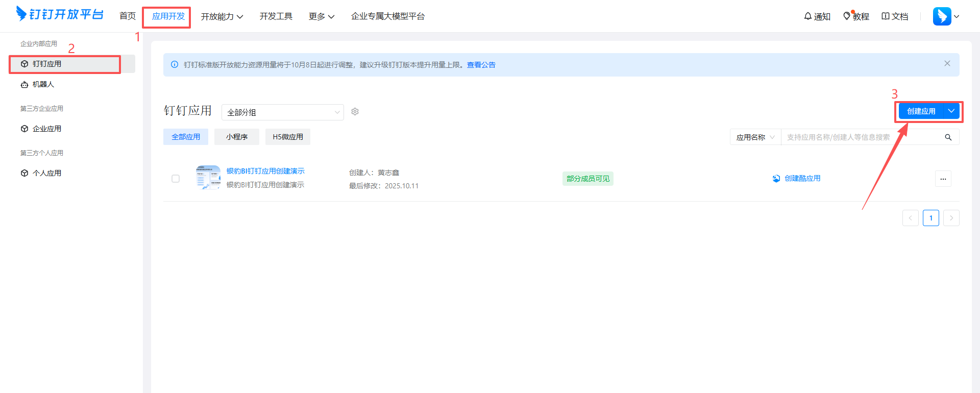Screen dimensions: 980x393
Task: Click 创建人: 黄志鑫 text
Action: click(x=374, y=173)
